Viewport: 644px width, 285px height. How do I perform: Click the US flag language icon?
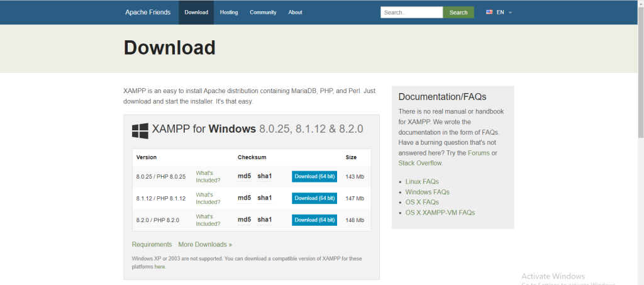pyautogui.click(x=489, y=13)
